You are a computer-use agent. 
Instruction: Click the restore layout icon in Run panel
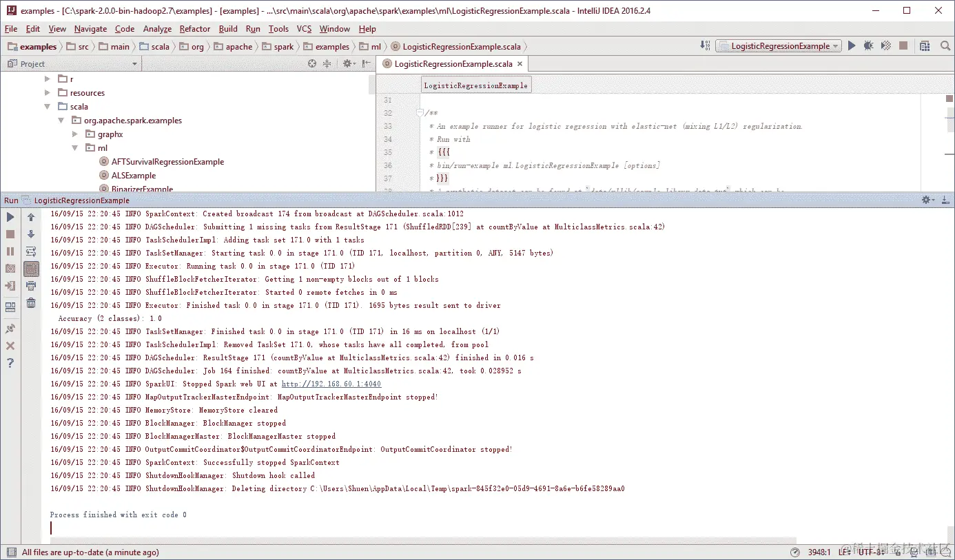[10, 307]
